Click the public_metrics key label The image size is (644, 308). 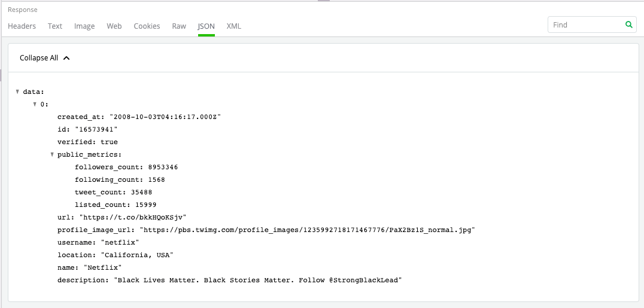pyautogui.click(x=90, y=154)
